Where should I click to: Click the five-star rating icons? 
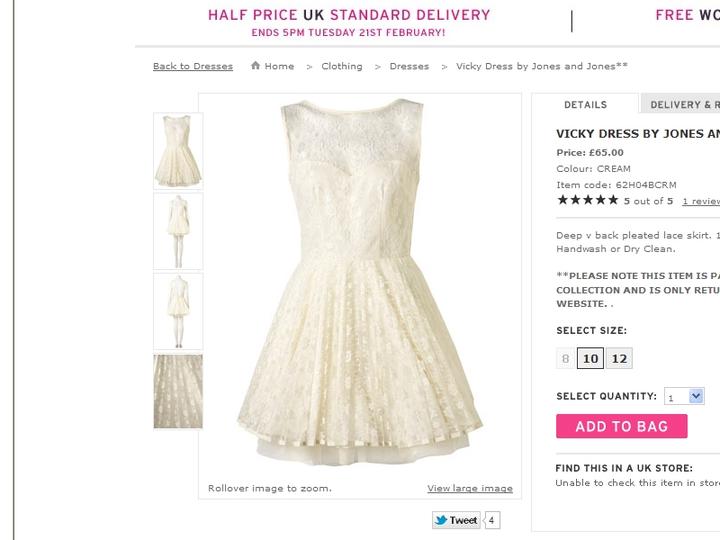tap(587, 200)
